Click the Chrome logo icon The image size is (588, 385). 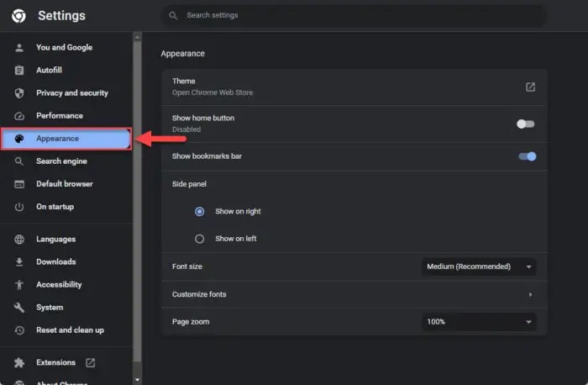pyautogui.click(x=18, y=16)
